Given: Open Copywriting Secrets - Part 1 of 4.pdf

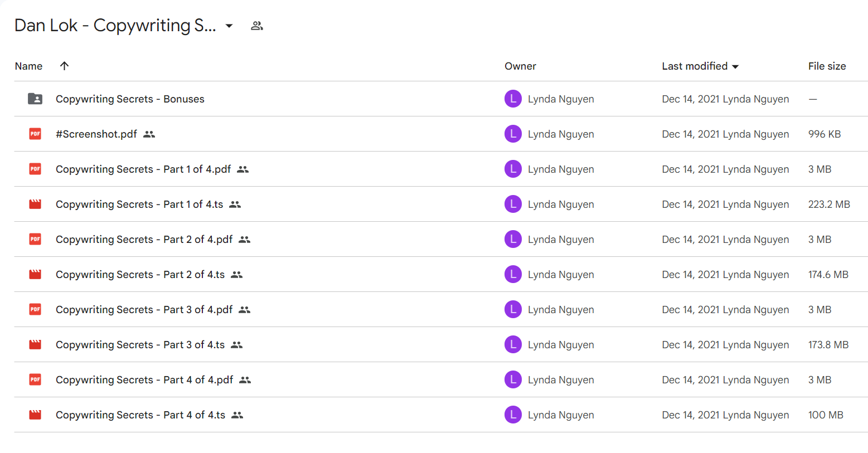Looking at the screenshot, I should (143, 169).
